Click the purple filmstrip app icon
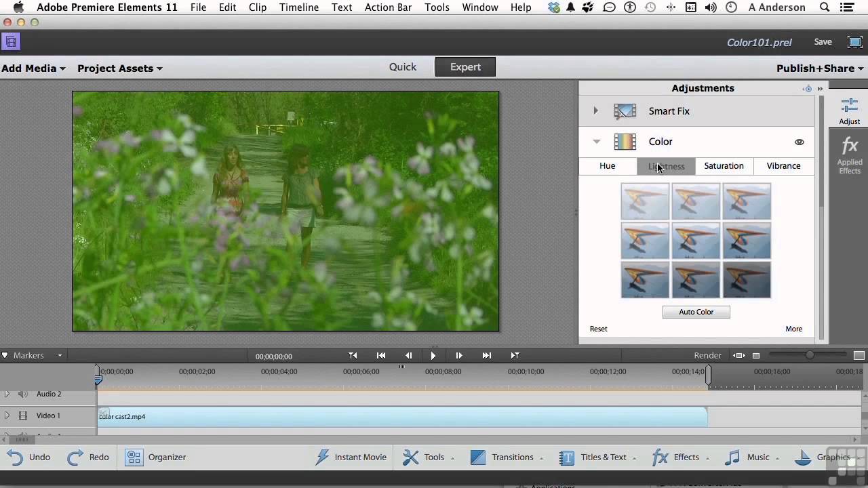Image resolution: width=868 pixels, height=488 pixels. click(10, 42)
